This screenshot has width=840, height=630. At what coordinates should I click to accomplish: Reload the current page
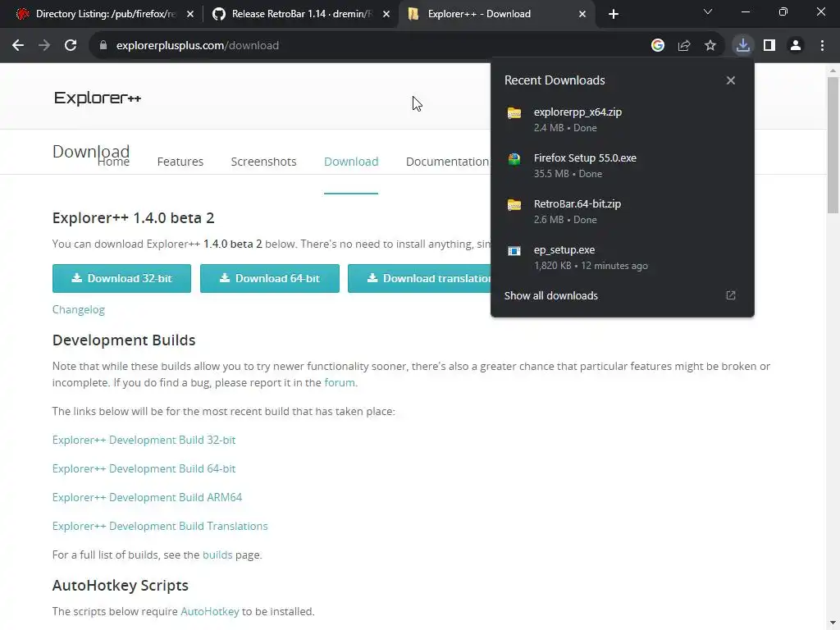coord(71,46)
